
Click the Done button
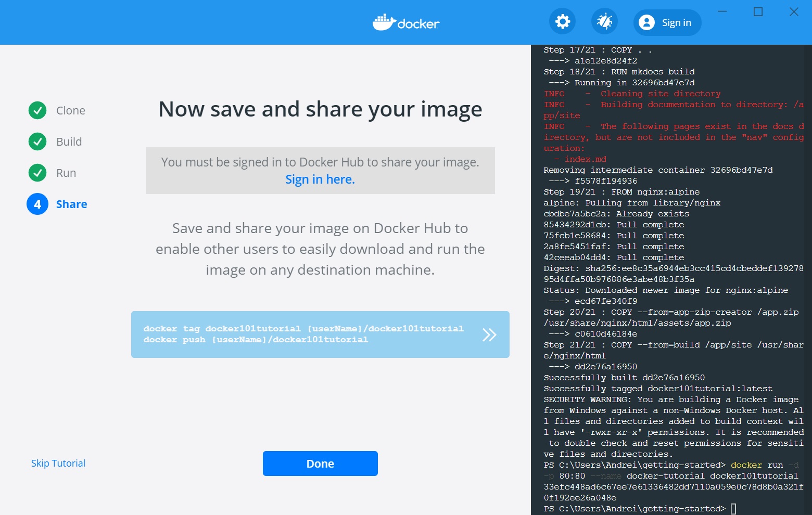coord(320,463)
